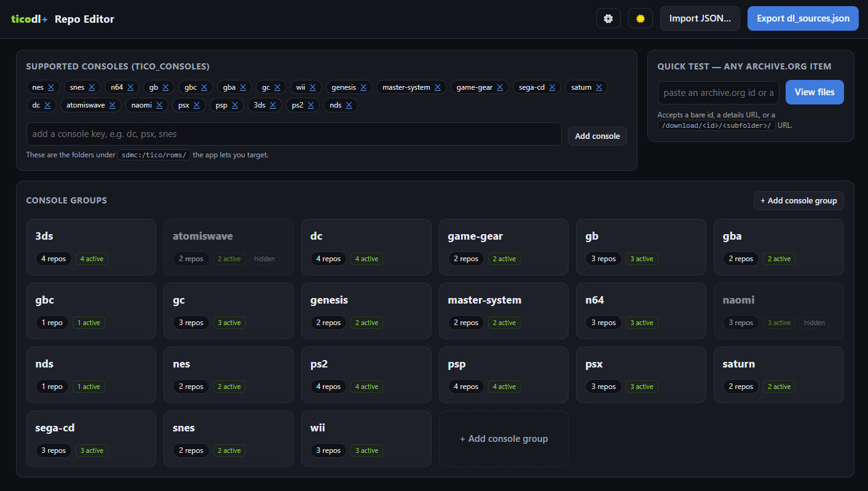Click the Import JSON button
Viewport: 868px width, 491px height.
[x=700, y=18]
